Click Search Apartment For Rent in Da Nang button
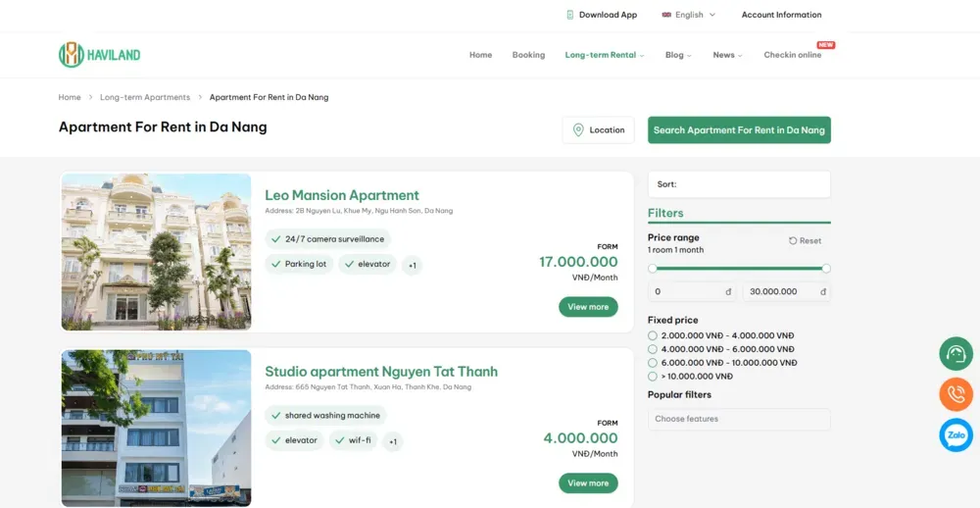The width and height of the screenshot is (980, 508). click(x=739, y=130)
